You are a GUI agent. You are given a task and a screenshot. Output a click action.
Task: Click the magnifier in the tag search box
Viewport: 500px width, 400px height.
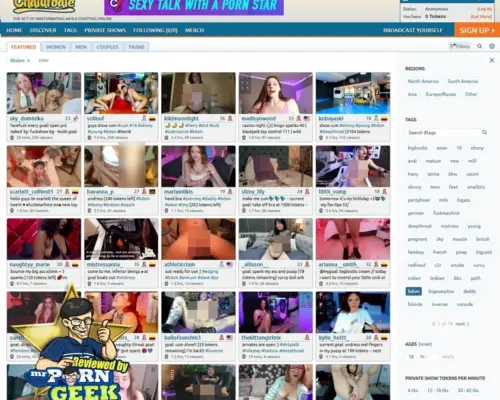[484, 132]
